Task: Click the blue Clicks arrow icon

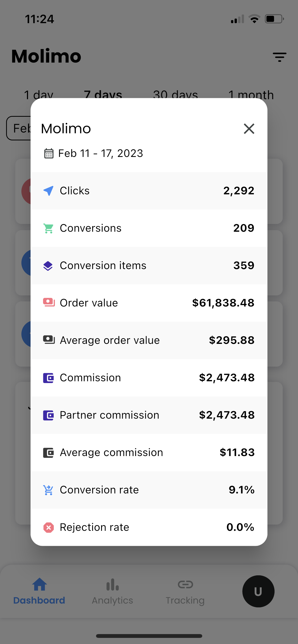Action: click(x=48, y=191)
